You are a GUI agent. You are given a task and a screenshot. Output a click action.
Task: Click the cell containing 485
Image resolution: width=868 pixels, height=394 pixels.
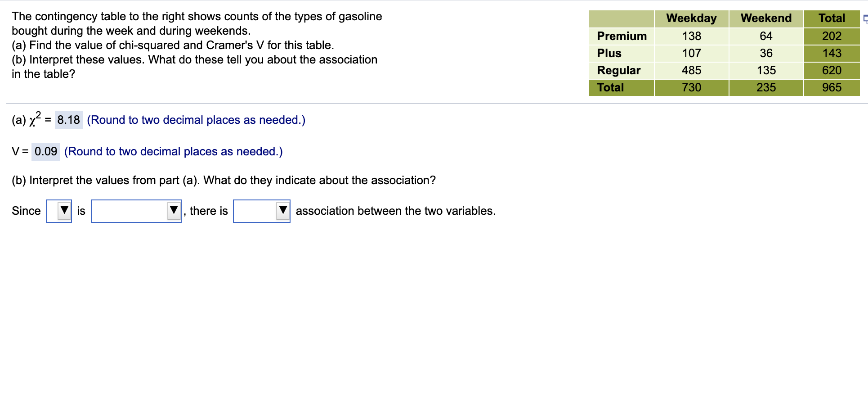pyautogui.click(x=691, y=70)
